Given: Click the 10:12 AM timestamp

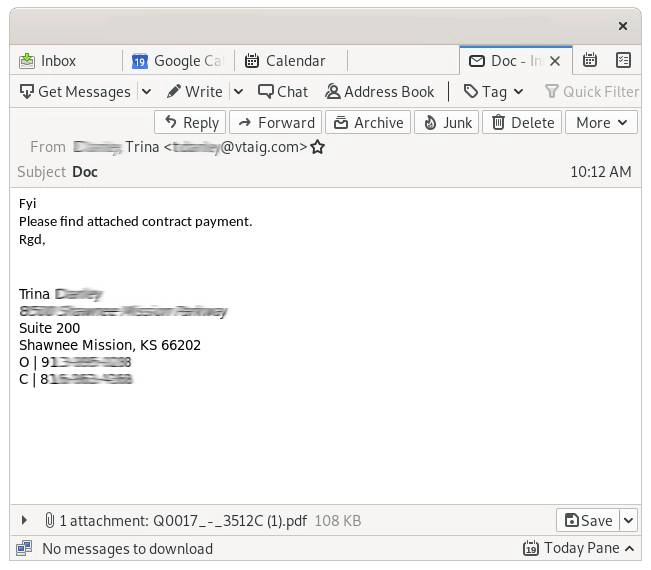Looking at the screenshot, I should point(600,172).
